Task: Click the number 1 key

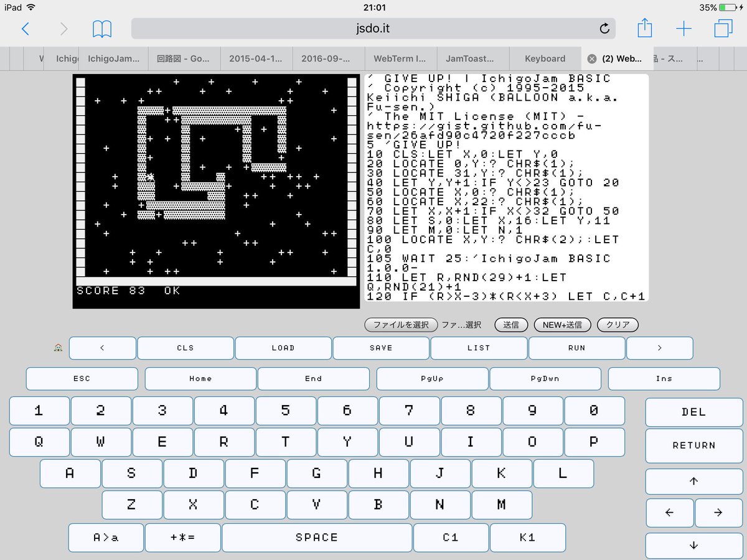Action: point(39,411)
